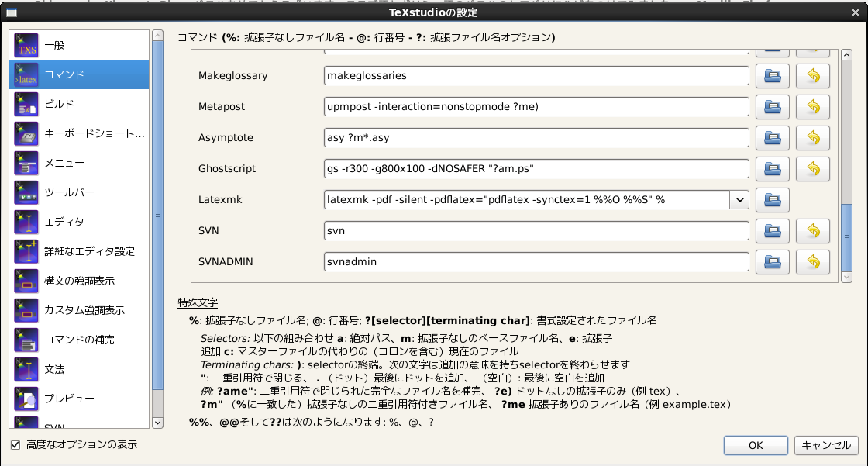The image size is (868, 466).
Task: Open the 詳細なエディタ設定 icon
Action: [x=26, y=251]
